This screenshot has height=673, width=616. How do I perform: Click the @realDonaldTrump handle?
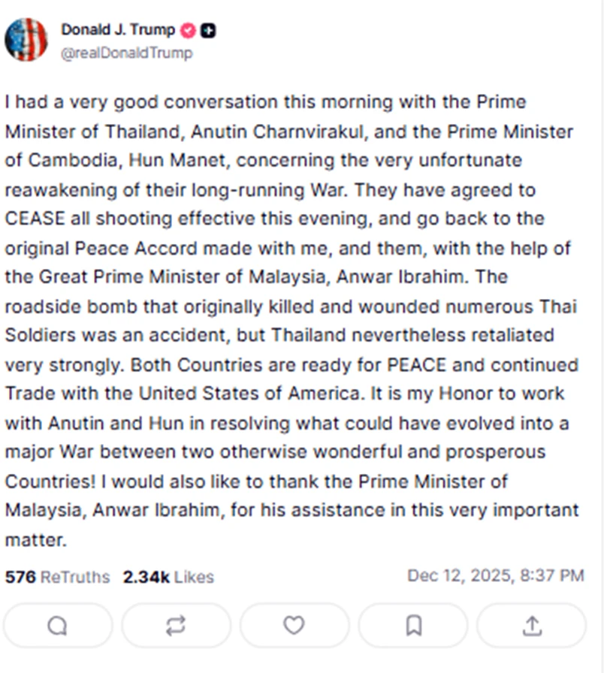[x=126, y=53]
